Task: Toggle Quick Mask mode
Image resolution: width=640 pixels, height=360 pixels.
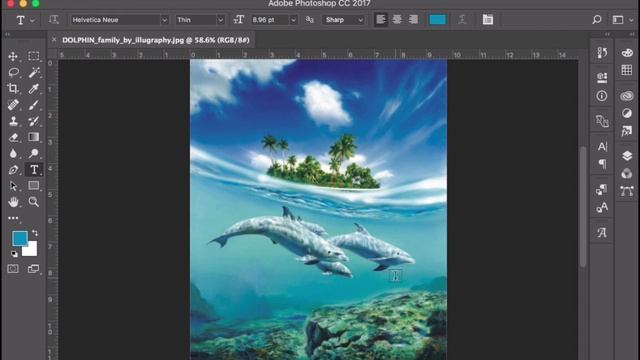Action: coord(13,269)
